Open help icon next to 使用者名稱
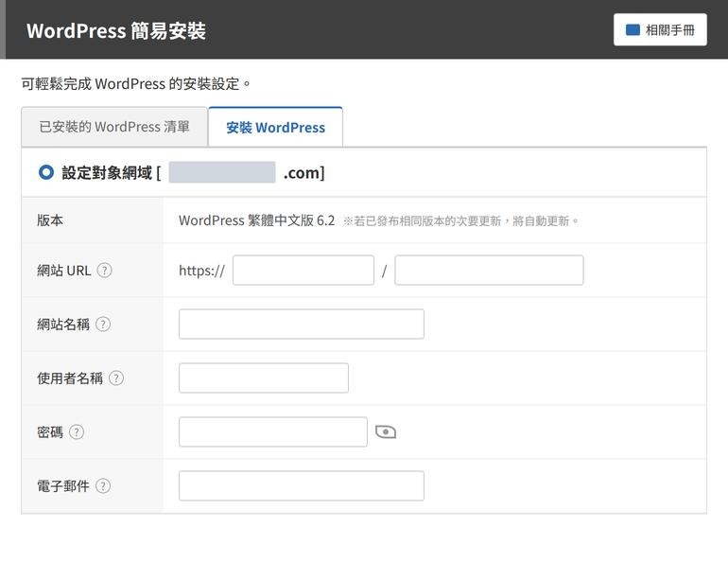 [116, 378]
